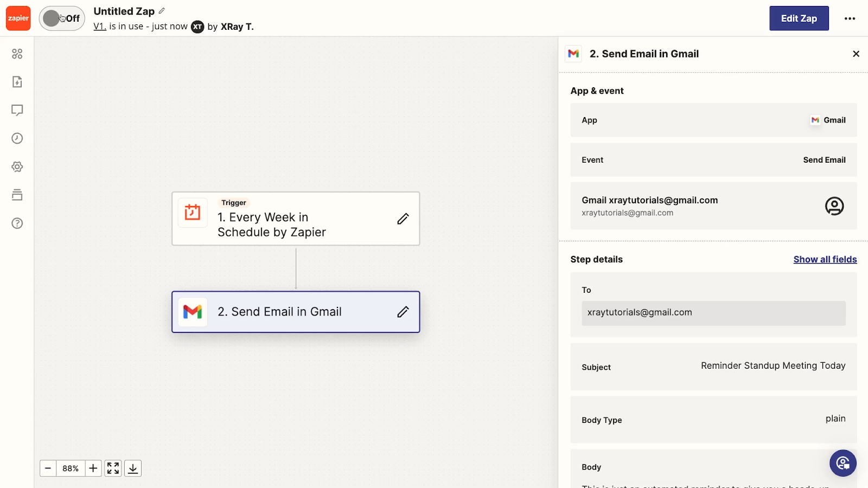Zoom out the canvas with minus button
Image resolution: width=868 pixels, height=488 pixels.
pos(48,468)
